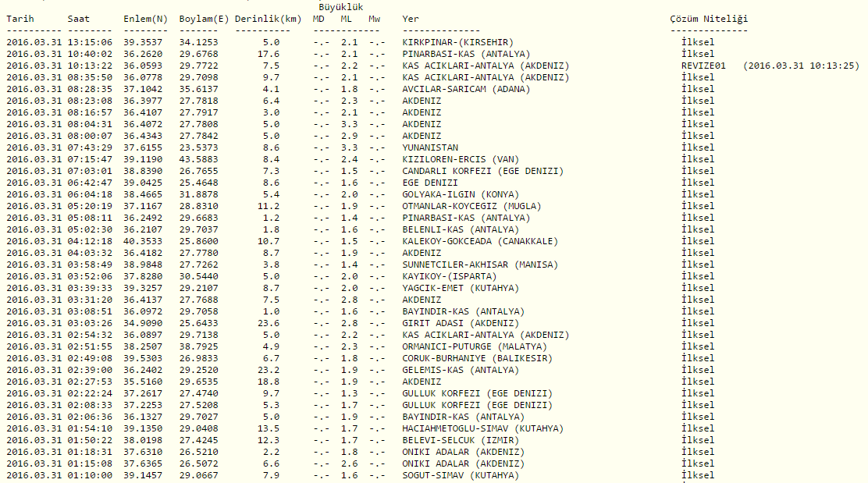Click the REVIZE01 solution quality entry
This screenshot has height=483, width=868.
(703, 66)
